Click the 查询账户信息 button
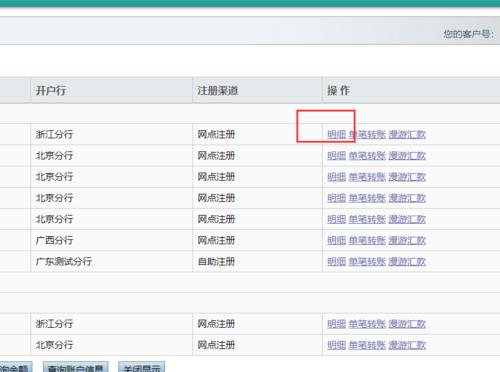This screenshot has width=500, height=372. coord(76,367)
